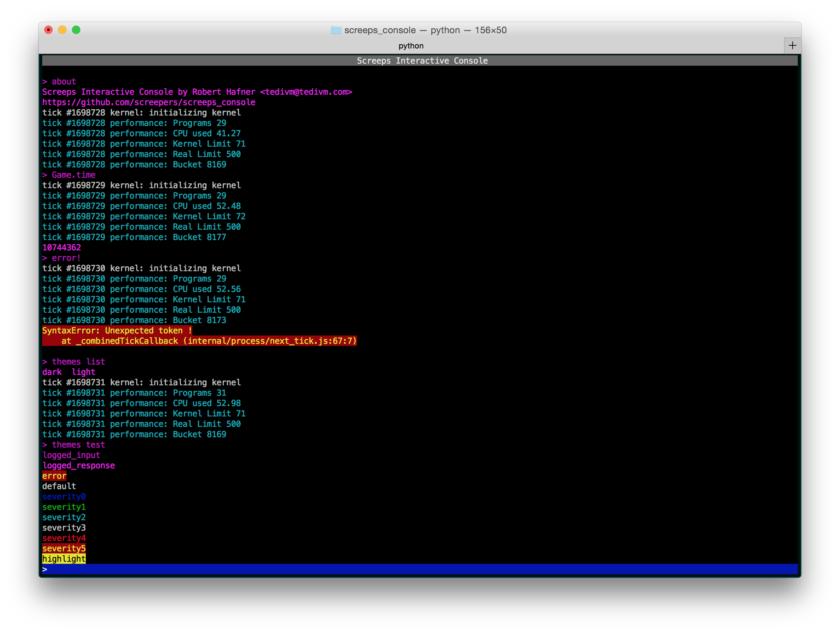The width and height of the screenshot is (840, 633).
Task: Click the 10744362 Game.time response
Action: (x=62, y=248)
